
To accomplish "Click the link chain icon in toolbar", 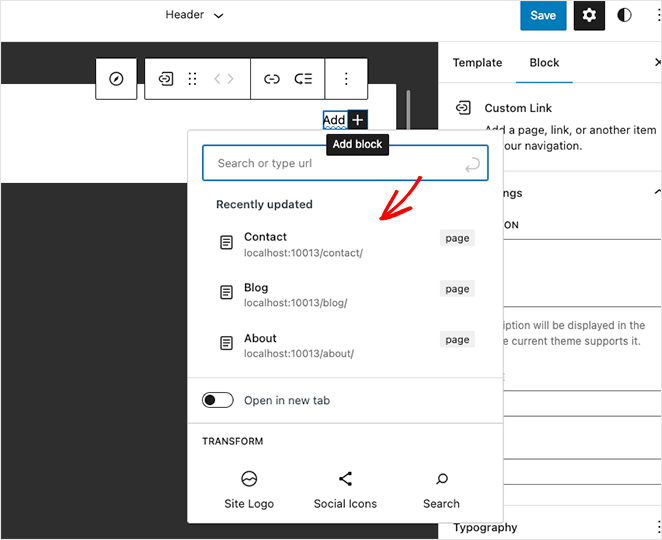I will point(271,79).
